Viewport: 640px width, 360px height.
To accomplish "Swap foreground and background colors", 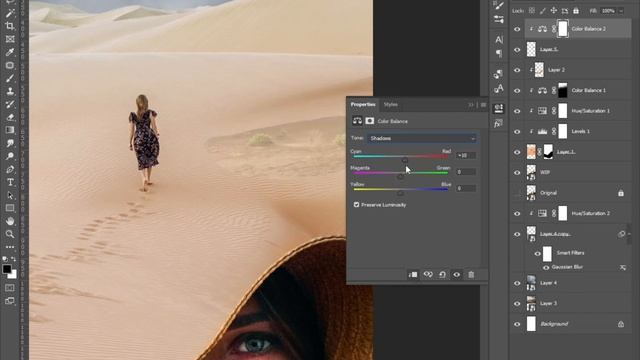I will pos(13,259).
